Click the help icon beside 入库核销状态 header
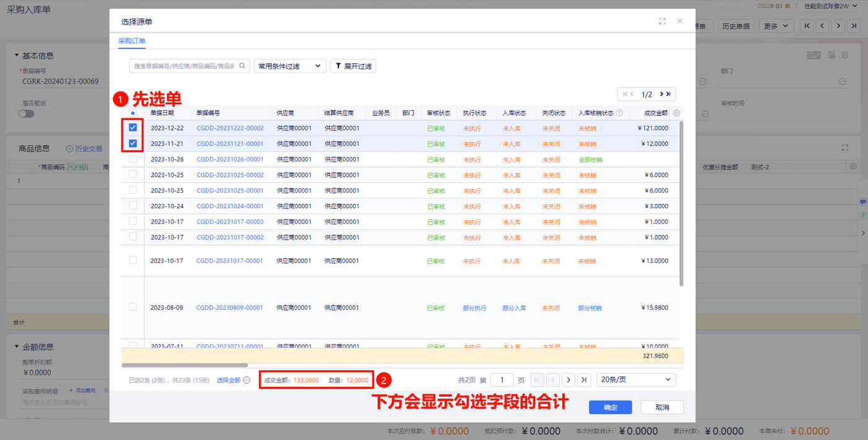Image resolution: width=868 pixels, height=440 pixels. pyautogui.click(x=619, y=113)
